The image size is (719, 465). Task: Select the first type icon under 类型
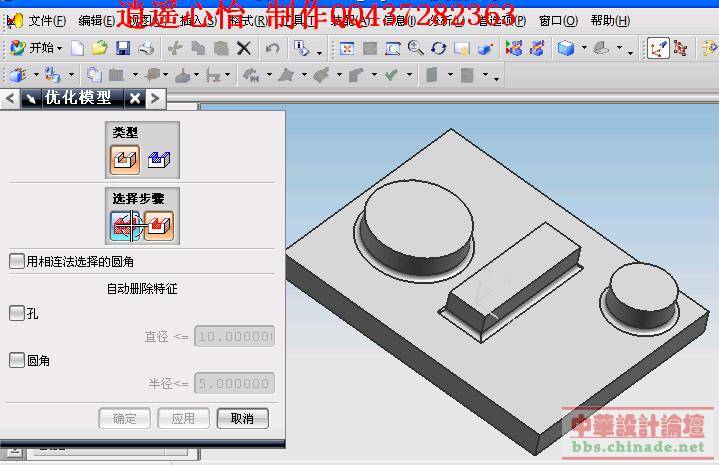[x=125, y=158]
